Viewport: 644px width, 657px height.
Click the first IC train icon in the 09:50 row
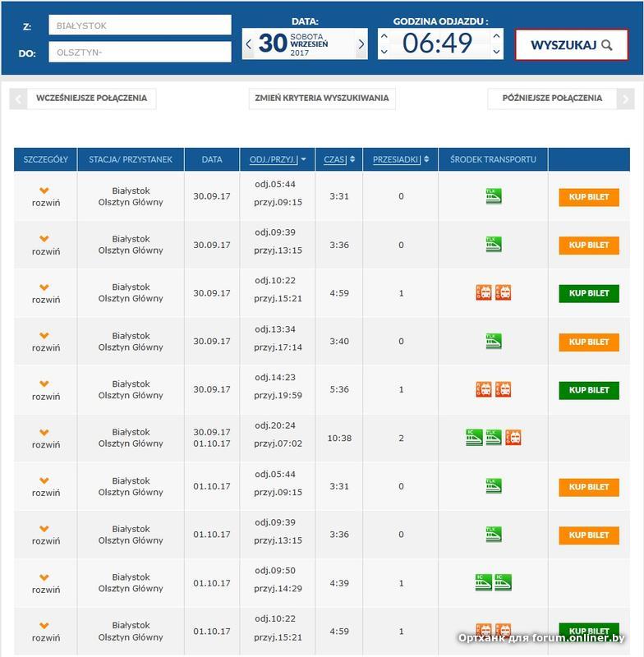coord(484,582)
